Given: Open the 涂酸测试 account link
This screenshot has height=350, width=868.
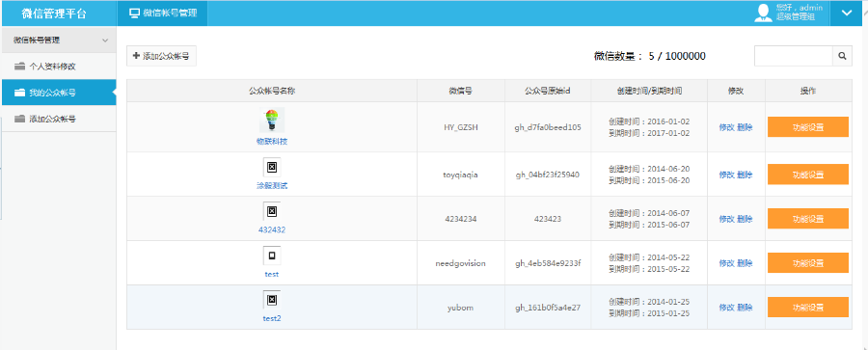Looking at the screenshot, I should 272,186.
